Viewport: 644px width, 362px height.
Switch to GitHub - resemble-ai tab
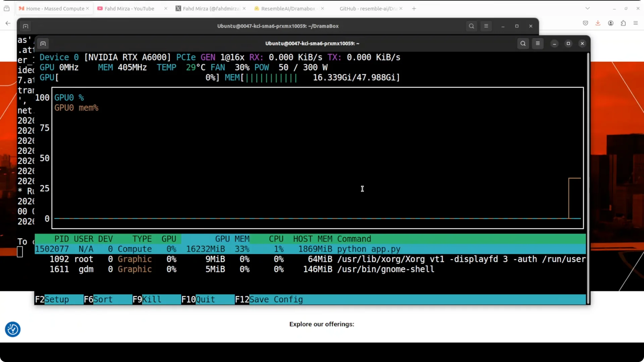368,8
